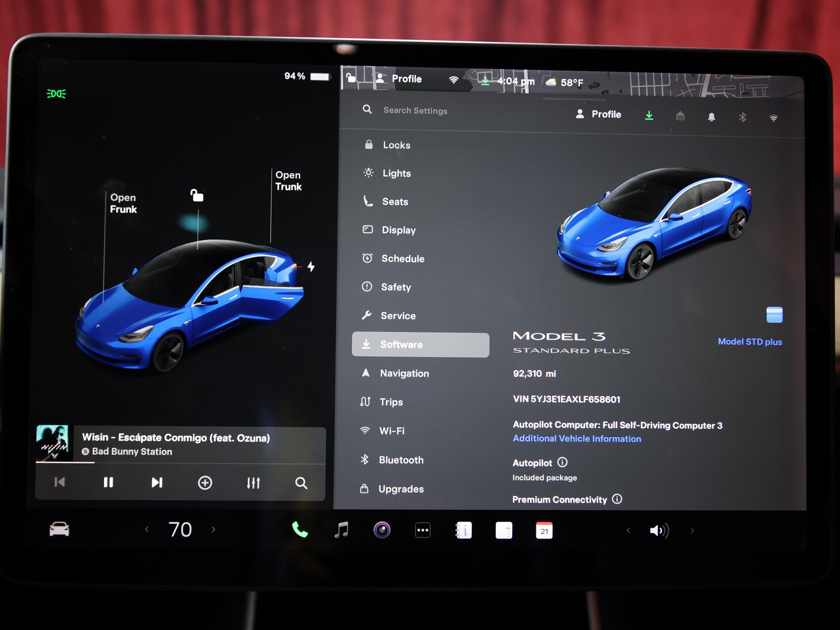Viewport: 840px width, 630px height.
Task: Tap the blue color swatch icon
Action: [774, 315]
